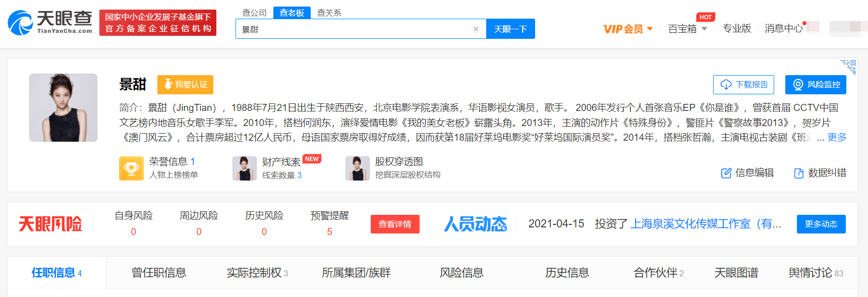This screenshot has width=868, height=297.
Task: Select the 查关系 search tab
Action: [x=329, y=13]
